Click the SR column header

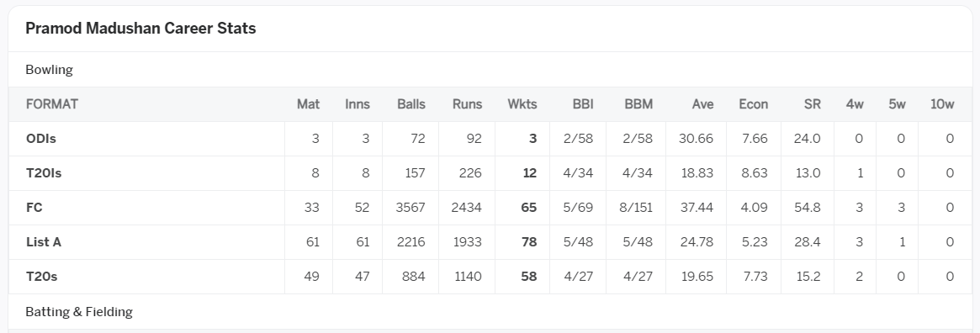tap(813, 104)
